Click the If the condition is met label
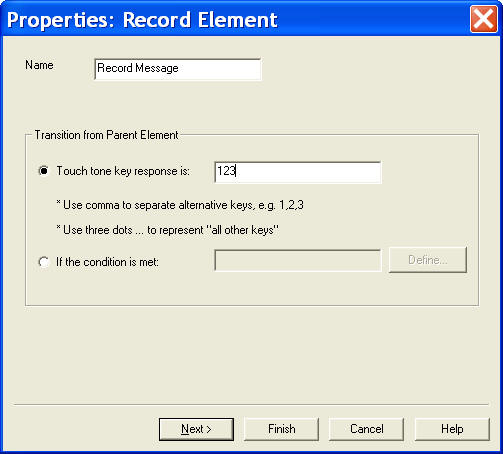The width and height of the screenshot is (503, 454). click(107, 262)
